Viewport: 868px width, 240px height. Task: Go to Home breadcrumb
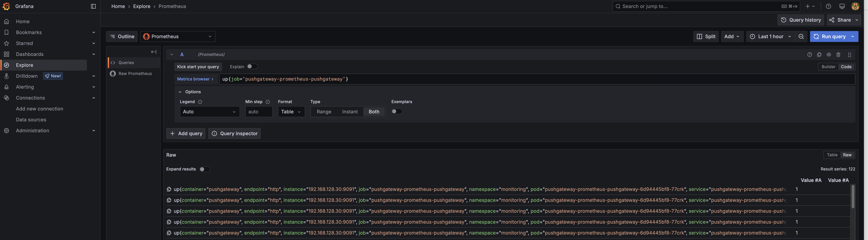118,6
